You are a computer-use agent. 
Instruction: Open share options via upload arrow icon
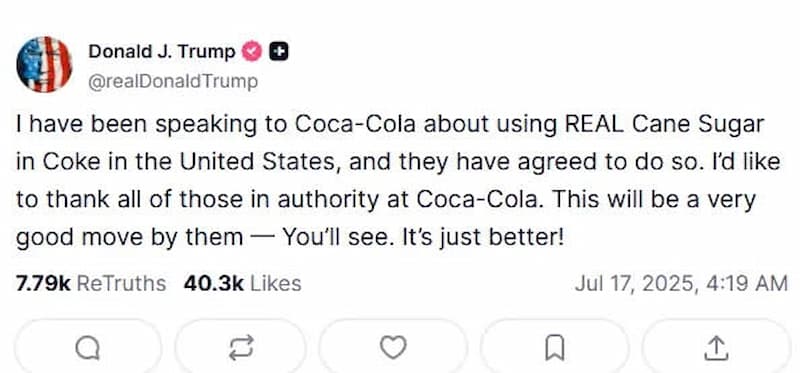[x=715, y=347]
